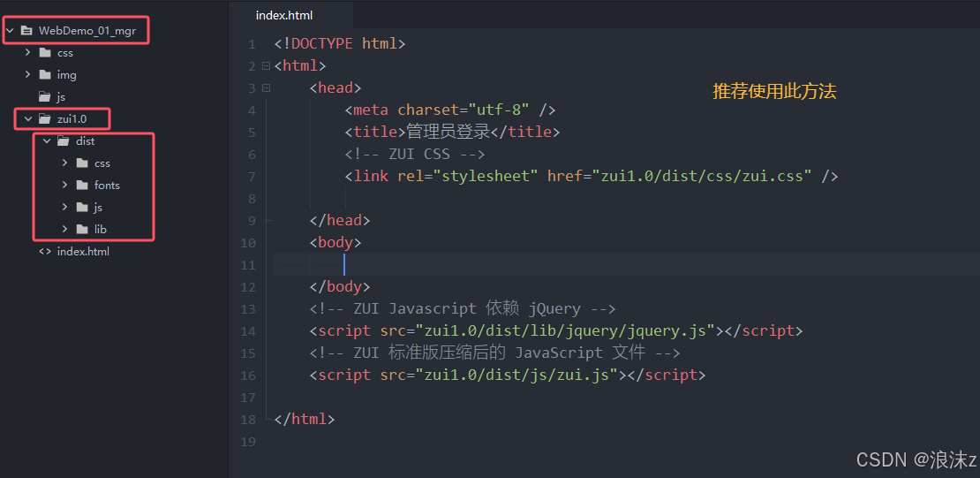Click the open-folder icon of top-level js folder

coord(44,96)
